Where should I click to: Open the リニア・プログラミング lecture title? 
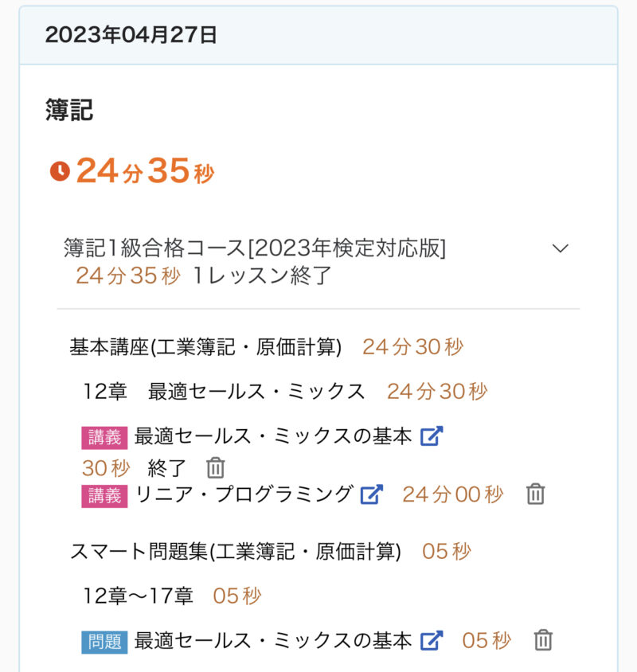pyautogui.click(x=244, y=494)
